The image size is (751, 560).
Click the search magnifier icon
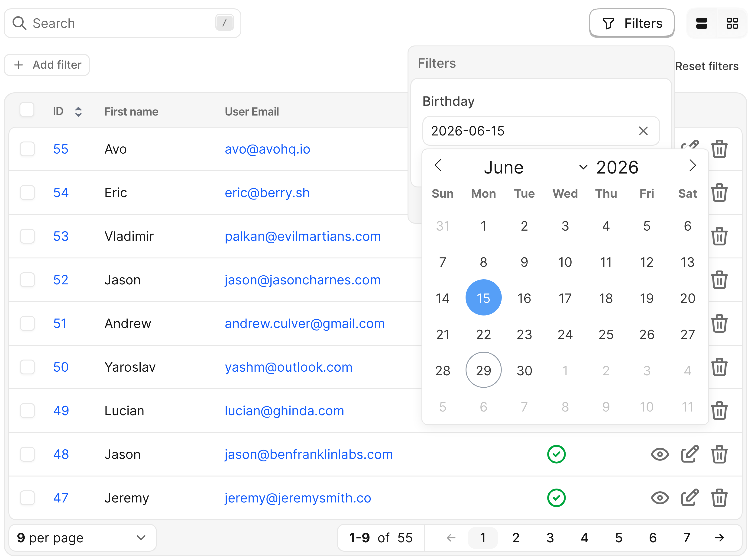(19, 23)
